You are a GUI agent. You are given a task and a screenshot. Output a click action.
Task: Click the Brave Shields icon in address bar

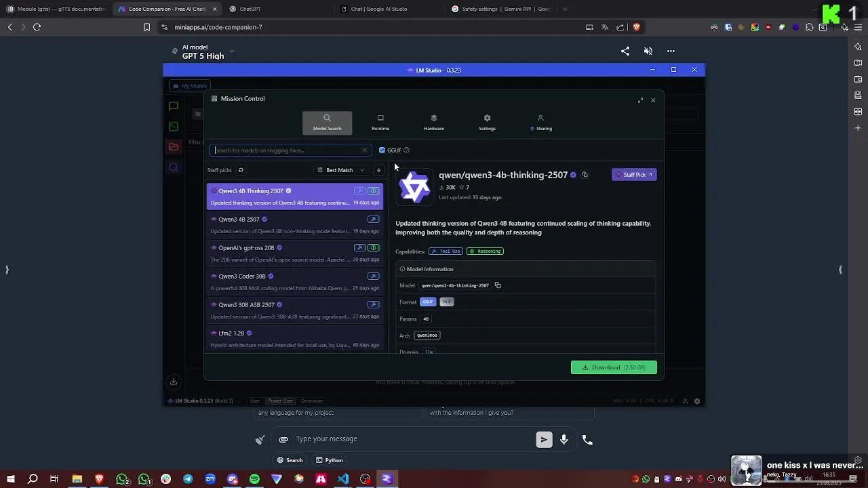point(636,27)
